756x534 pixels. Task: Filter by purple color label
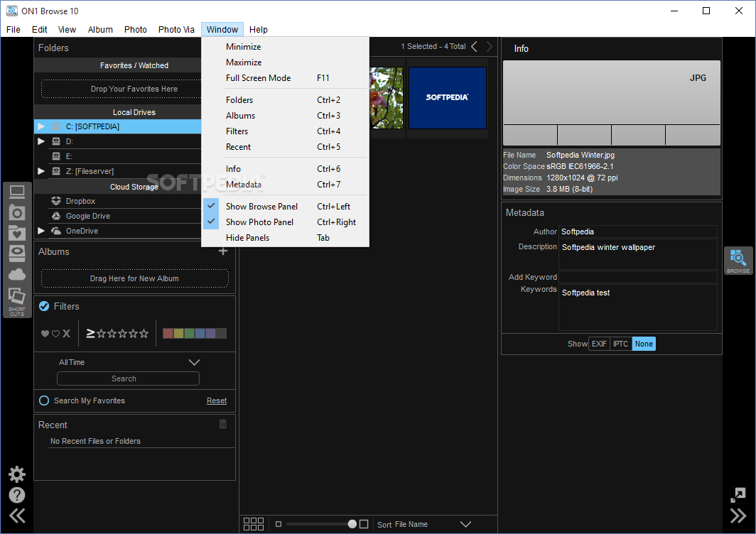click(x=210, y=333)
